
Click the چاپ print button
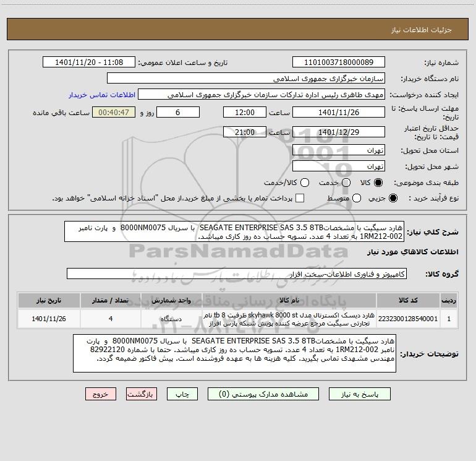pos(182,394)
